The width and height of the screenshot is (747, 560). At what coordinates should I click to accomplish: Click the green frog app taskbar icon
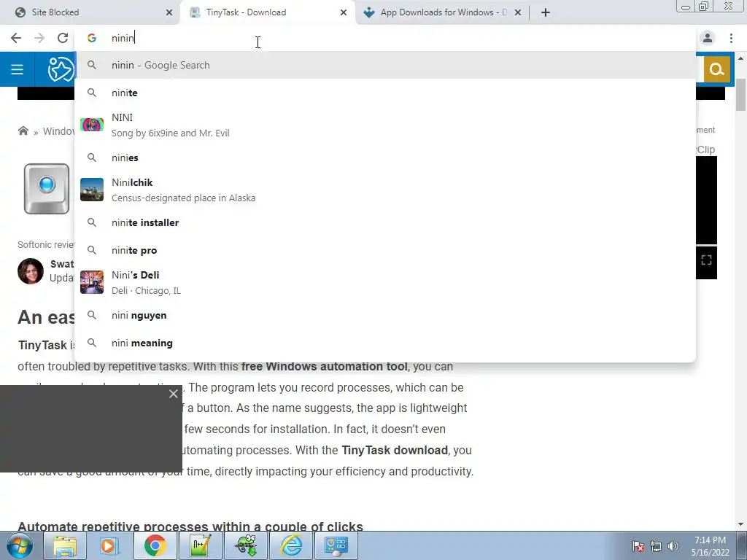(245, 545)
